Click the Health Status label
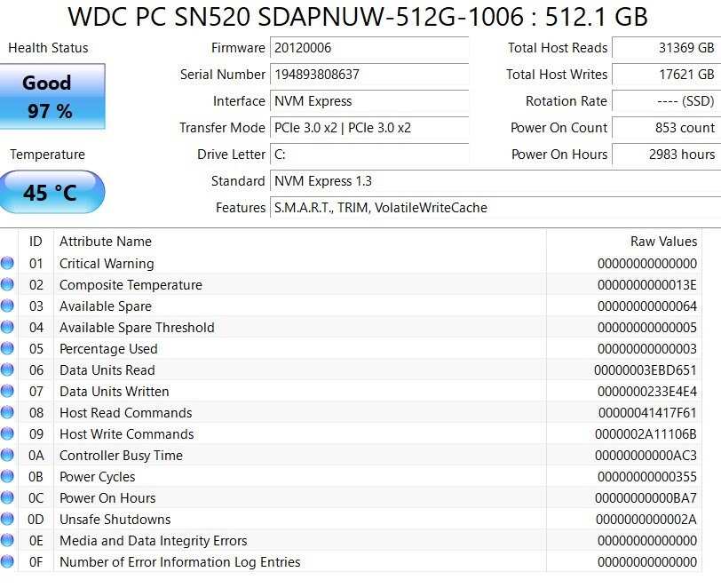Viewport: 721px width, 588px height. point(48,48)
